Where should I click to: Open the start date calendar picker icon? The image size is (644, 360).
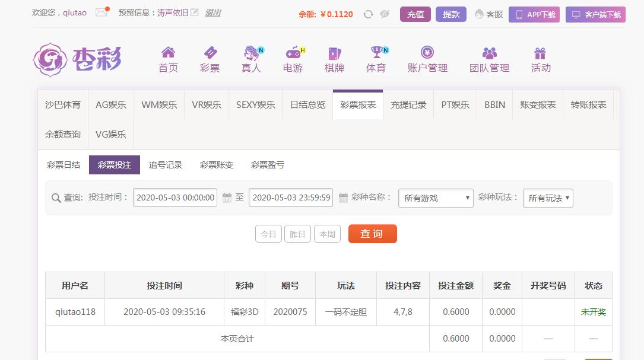(227, 197)
